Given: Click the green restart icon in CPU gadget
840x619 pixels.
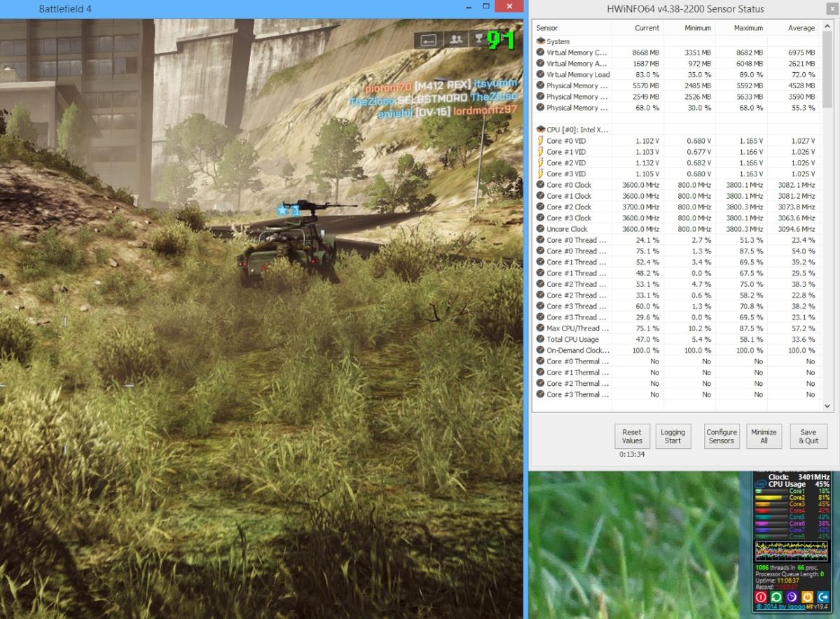Looking at the screenshot, I should pos(776,597).
